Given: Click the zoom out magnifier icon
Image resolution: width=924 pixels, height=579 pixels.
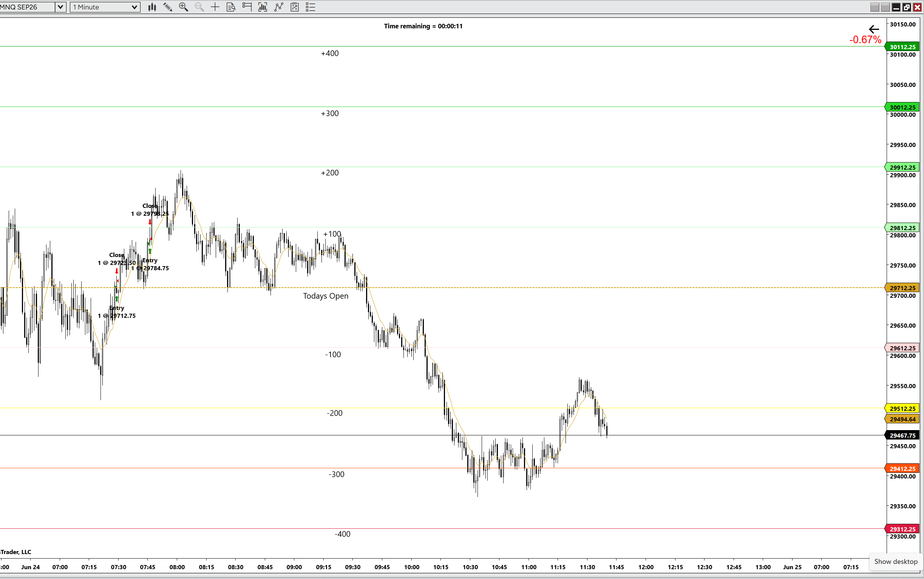Looking at the screenshot, I should coord(199,7).
